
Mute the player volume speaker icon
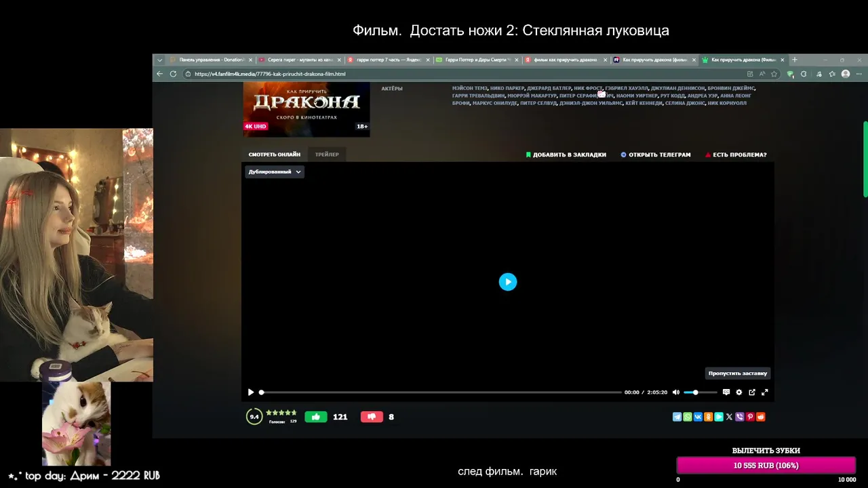point(676,392)
